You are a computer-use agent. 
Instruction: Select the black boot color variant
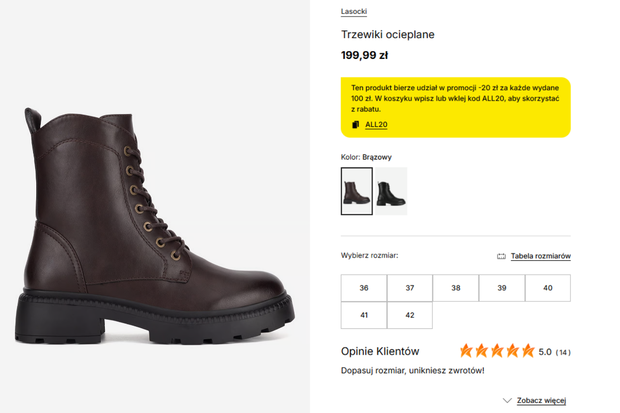pos(391,191)
